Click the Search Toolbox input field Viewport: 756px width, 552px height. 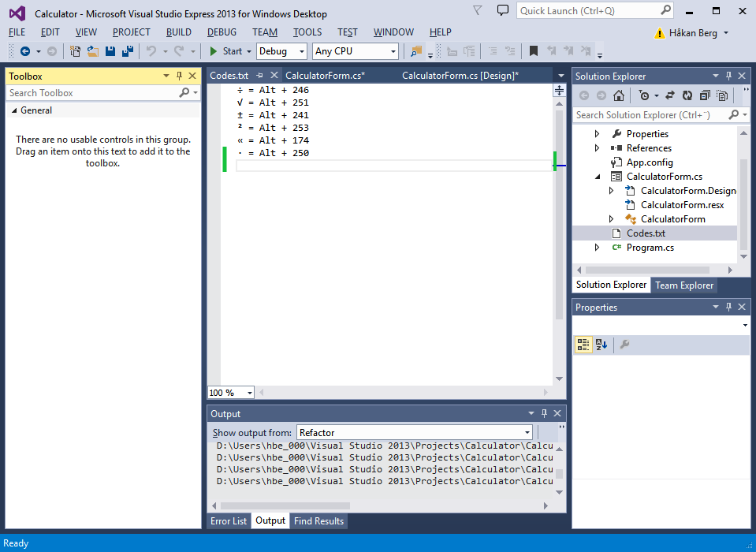pyautogui.click(x=91, y=92)
